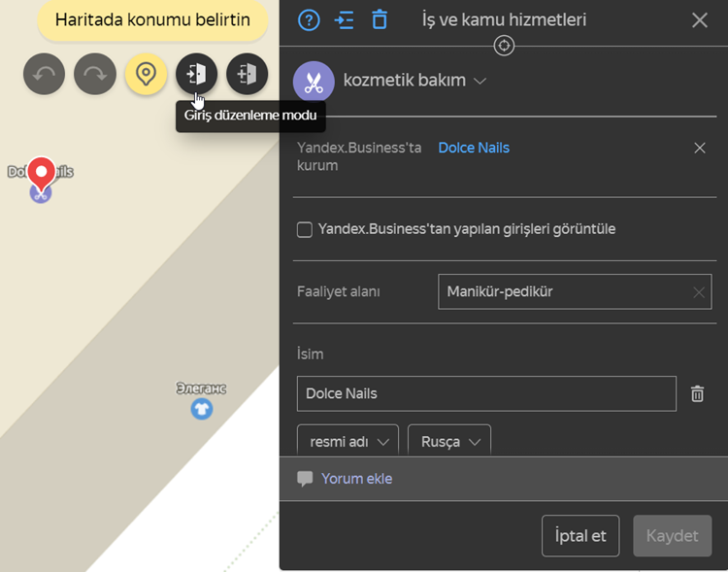728x572 pixels.
Task: Expand the kozmetik bakım category dropdown
Action: click(x=414, y=81)
